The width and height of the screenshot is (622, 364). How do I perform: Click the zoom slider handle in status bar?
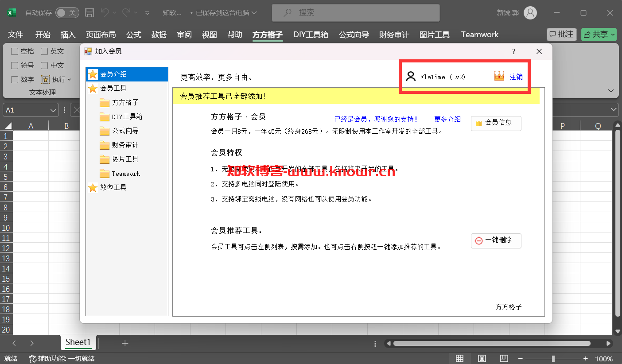(553, 358)
